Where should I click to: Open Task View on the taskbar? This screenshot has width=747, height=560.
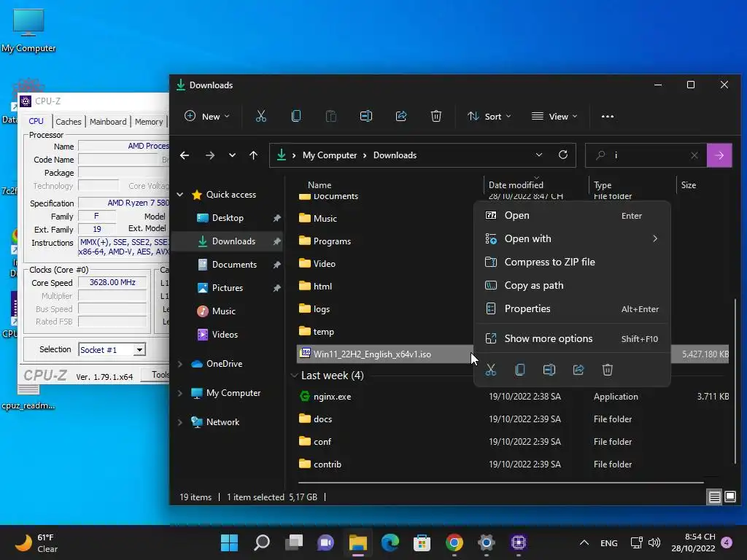pos(294,542)
